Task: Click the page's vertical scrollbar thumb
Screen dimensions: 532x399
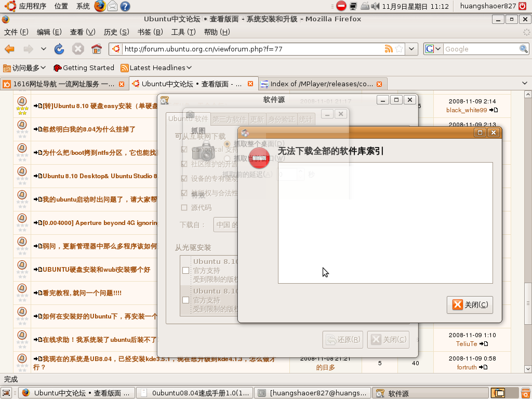Action: click(x=528, y=303)
